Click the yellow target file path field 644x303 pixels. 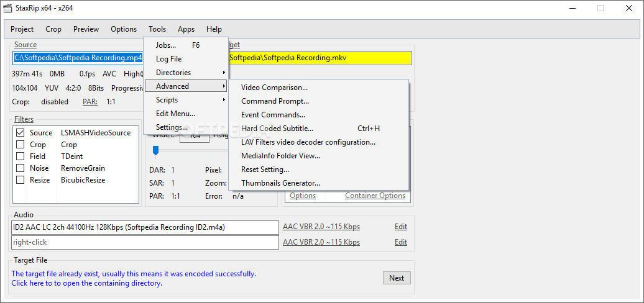(x=320, y=58)
